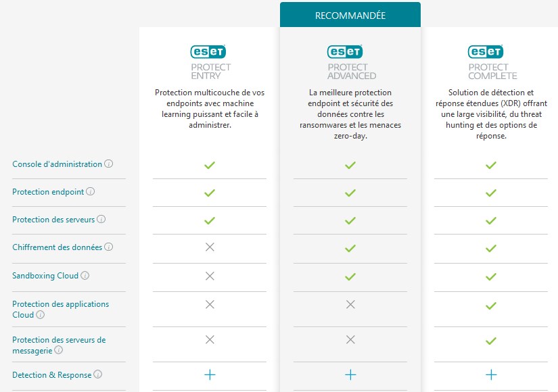Select the ESET Protect Advanced logo
Screen dimensions: 558x392
[350, 59]
